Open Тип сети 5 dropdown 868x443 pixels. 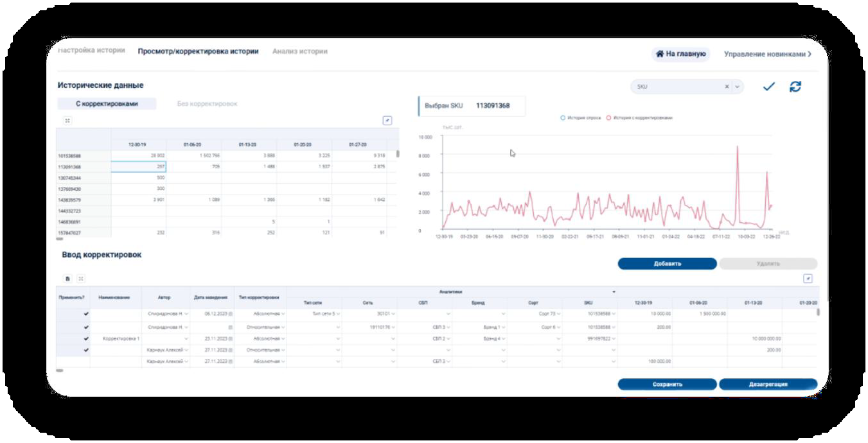click(338, 314)
